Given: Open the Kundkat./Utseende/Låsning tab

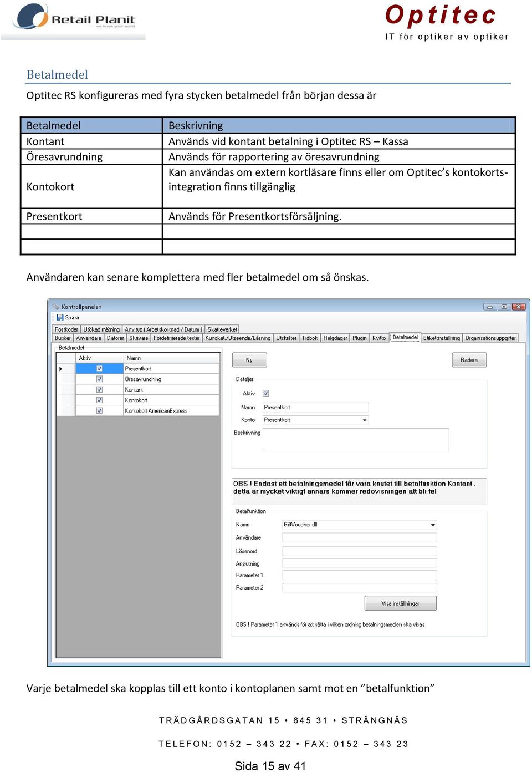Looking at the screenshot, I should pos(238,338).
